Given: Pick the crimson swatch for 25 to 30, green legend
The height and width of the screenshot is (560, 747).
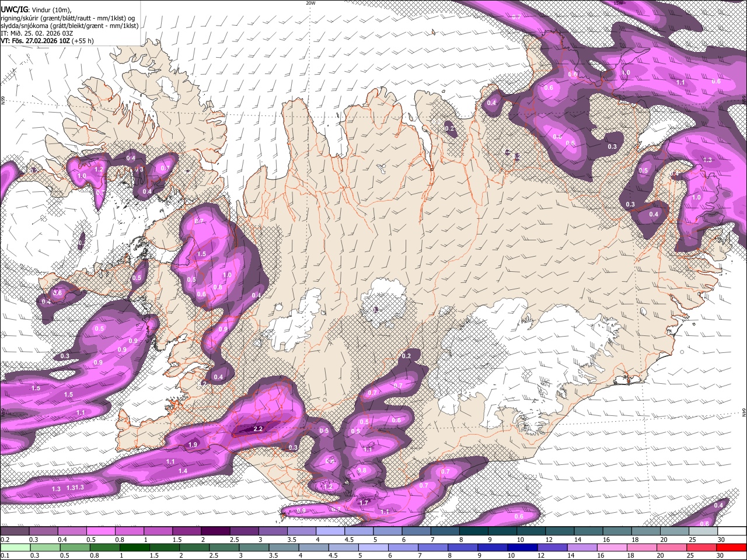Looking at the screenshot, I should [x=701, y=547].
